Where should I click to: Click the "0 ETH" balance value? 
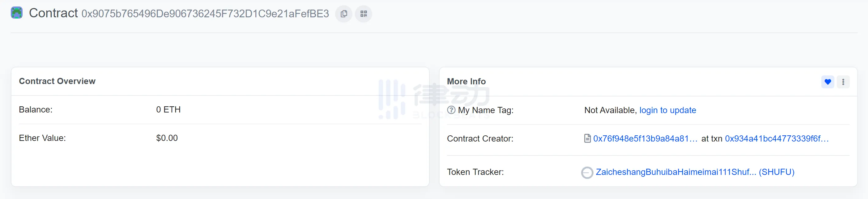(x=168, y=109)
